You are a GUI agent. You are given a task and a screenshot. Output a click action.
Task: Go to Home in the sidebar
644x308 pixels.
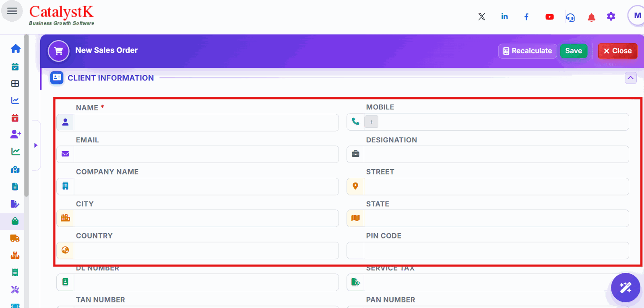[15, 49]
